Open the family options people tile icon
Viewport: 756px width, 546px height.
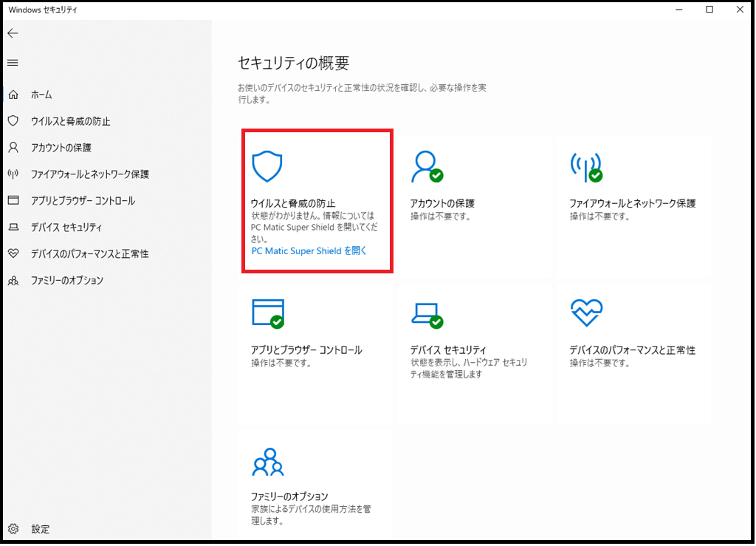267,462
